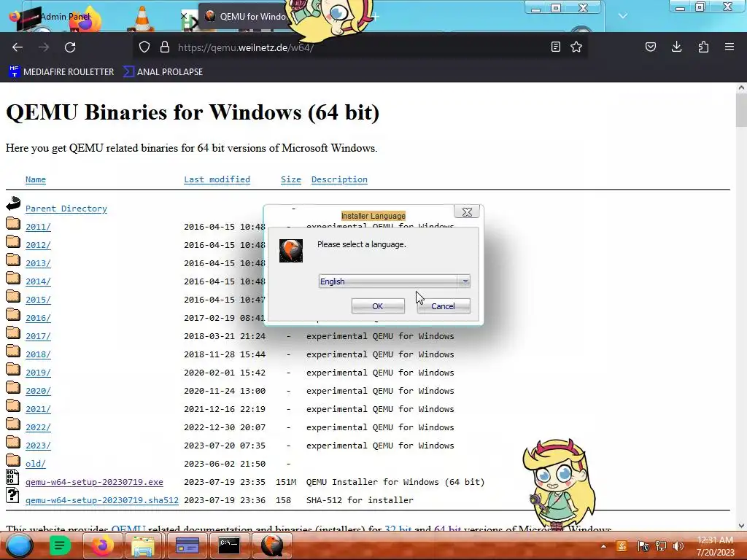747x560 pixels.
Task: Open the ANAL PROLAPSE bookmark
Action: [x=163, y=72]
